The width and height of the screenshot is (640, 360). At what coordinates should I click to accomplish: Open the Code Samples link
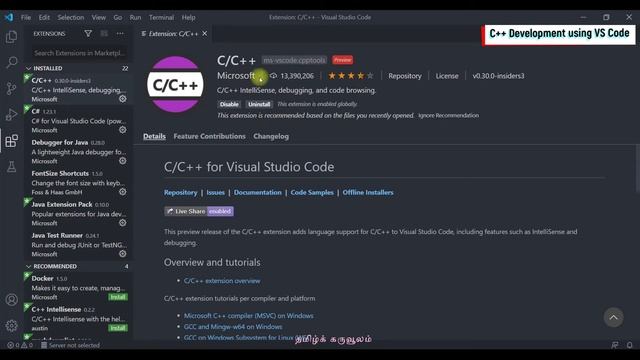[x=312, y=192]
